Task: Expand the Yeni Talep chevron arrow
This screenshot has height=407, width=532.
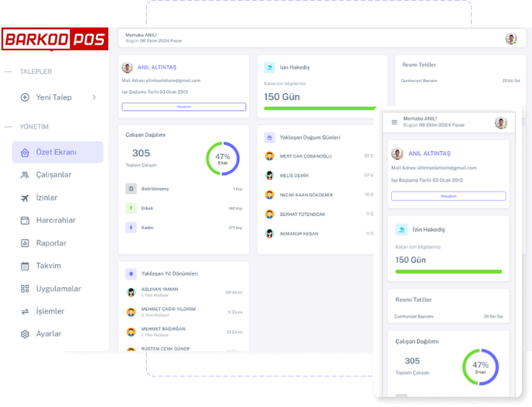Action: (94, 97)
